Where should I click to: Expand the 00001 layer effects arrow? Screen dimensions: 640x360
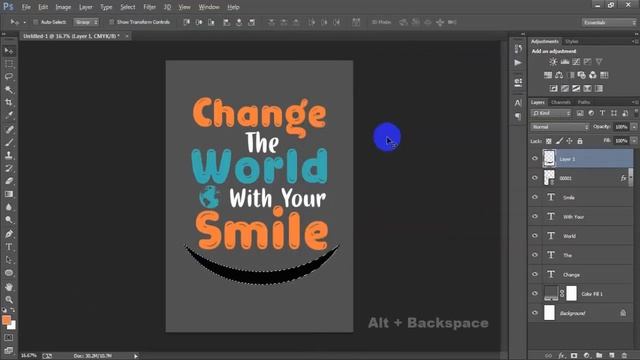[x=631, y=178]
